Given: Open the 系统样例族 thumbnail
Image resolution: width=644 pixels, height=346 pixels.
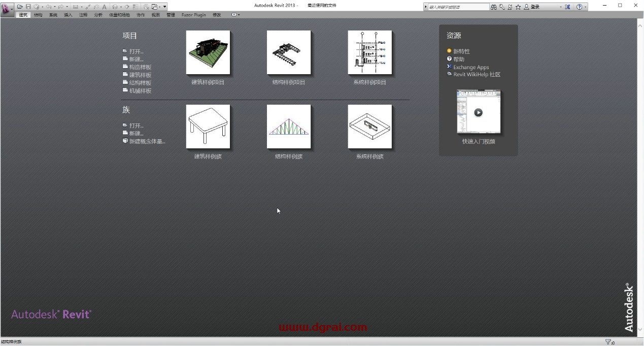Looking at the screenshot, I should tap(369, 127).
